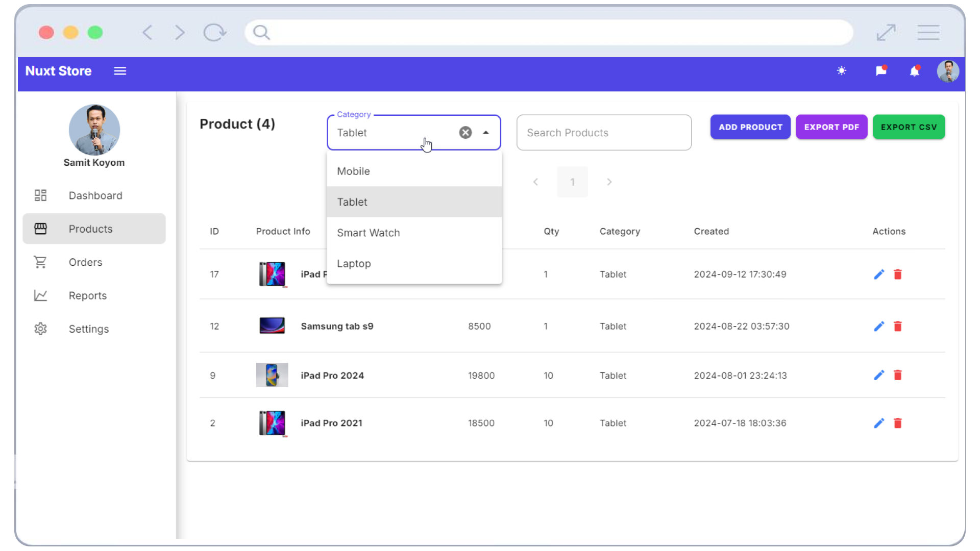Switch theme with the sun icon

coord(842,71)
